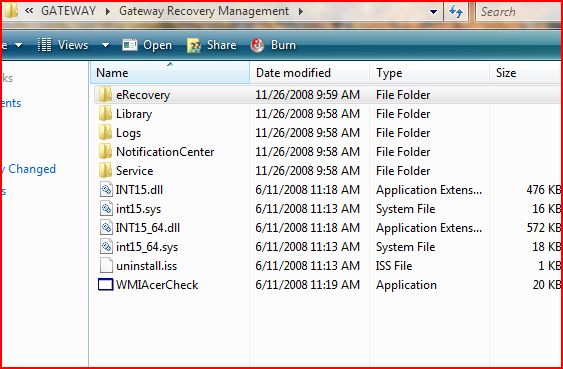Click the 1 KB size value
Screen dimensions: 563x369
point(549,266)
